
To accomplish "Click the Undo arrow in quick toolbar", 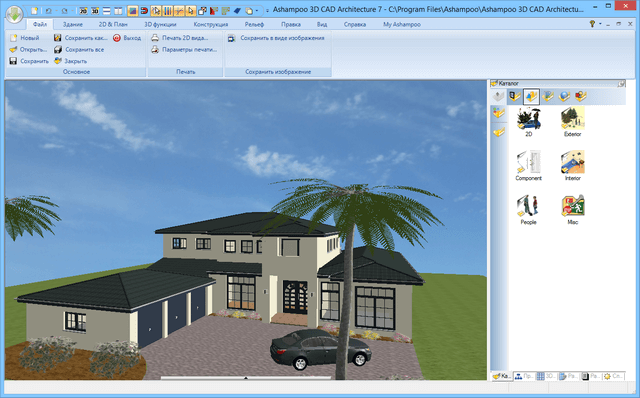I will click(x=48, y=11).
